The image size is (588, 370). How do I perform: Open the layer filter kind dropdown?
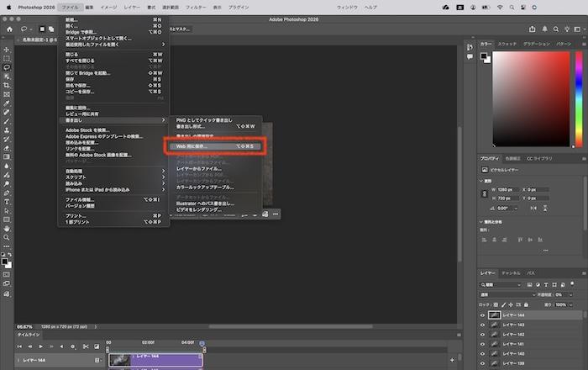coord(501,285)
